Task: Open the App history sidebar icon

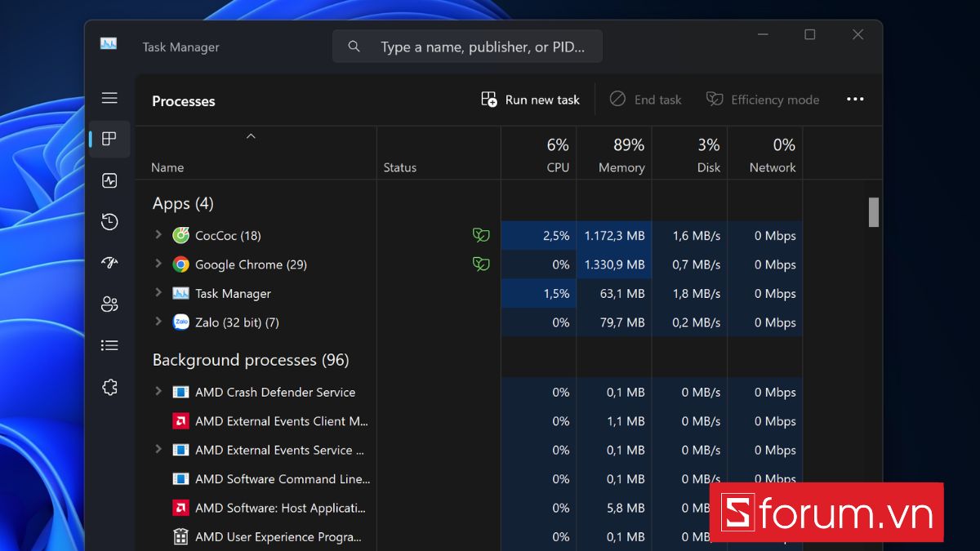Action: (109, 222)
